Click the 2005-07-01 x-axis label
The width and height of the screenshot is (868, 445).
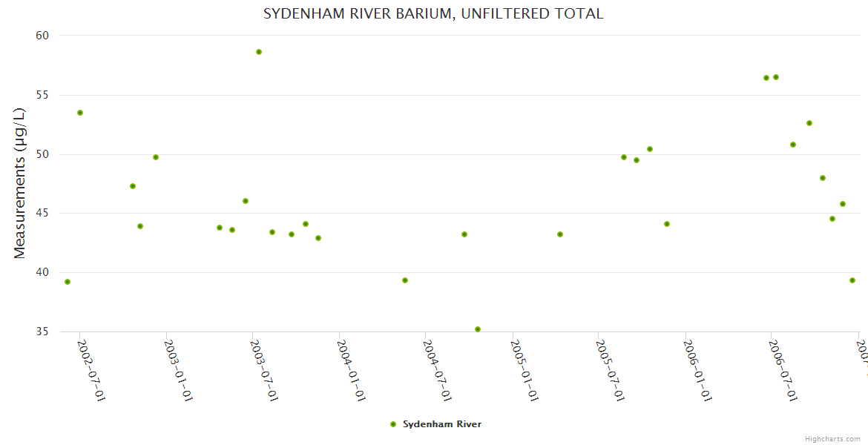[611, 370]
